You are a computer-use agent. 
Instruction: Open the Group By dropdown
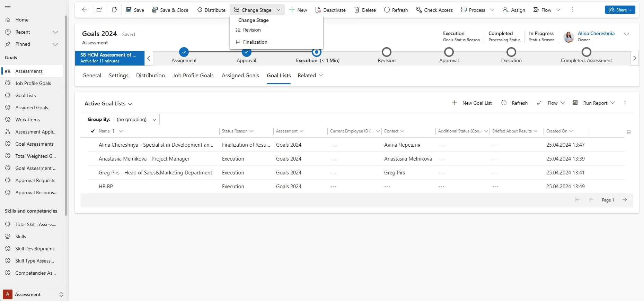(136, 119)
